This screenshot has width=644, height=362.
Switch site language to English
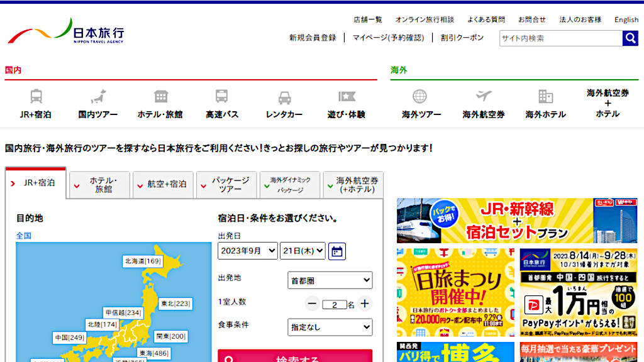[x=626, y=19]
